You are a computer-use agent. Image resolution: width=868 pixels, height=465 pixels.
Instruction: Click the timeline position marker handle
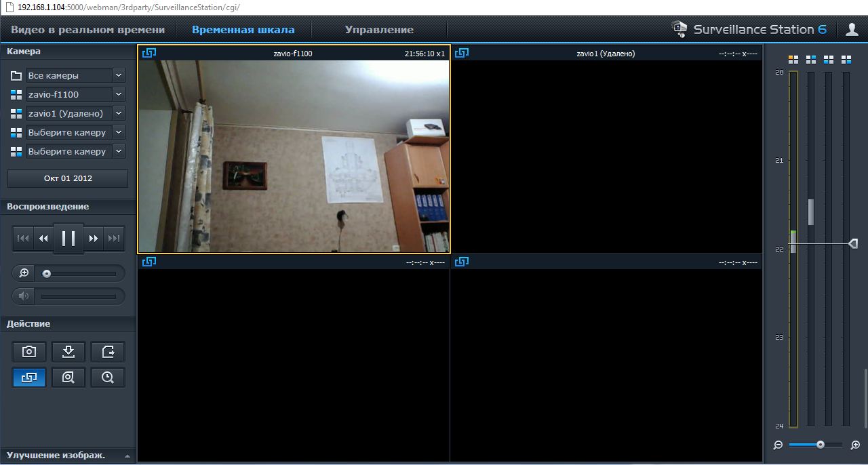click(x=854, y=243)
